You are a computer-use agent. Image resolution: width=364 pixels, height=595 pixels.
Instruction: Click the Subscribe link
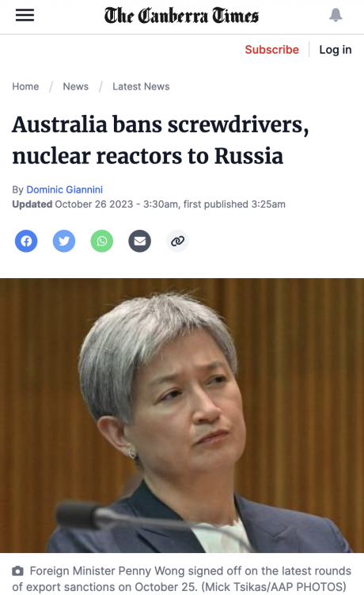(272, 50)
